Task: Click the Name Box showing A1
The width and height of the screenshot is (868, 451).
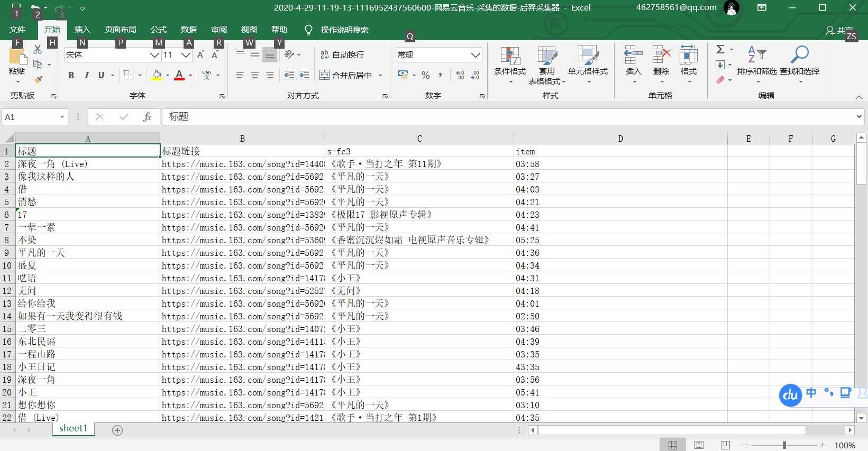Action: point(34,117)
